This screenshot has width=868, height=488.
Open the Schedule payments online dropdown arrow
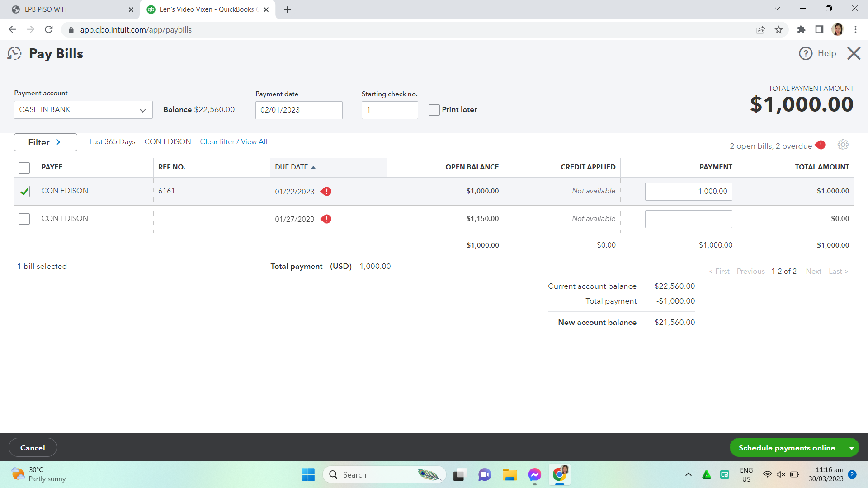[x=851, y=448]
